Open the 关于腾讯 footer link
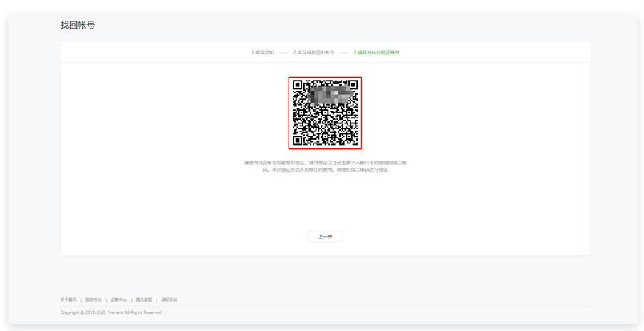Screen dimensions: 644x331 tap(68, 300)
